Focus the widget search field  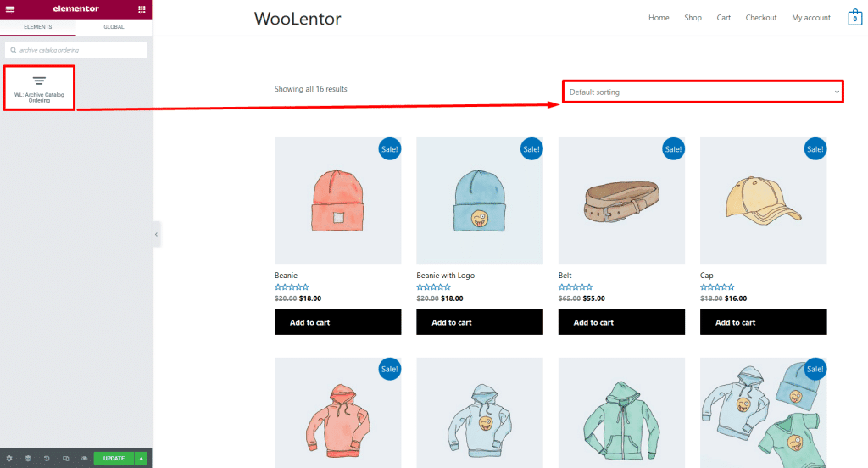pyautogui.click(x=76, y=50)
